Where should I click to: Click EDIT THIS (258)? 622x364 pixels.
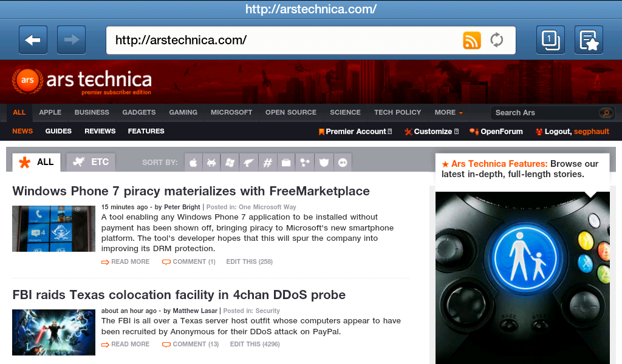pos(249,262)
